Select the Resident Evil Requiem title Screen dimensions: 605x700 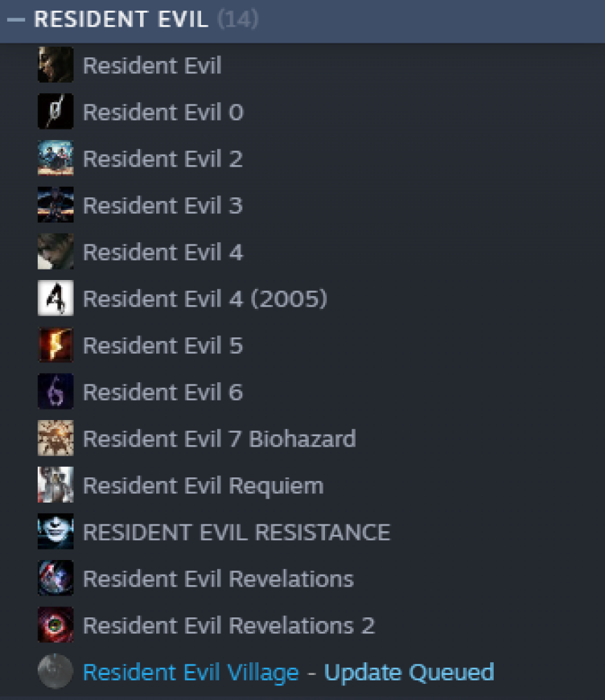tap(203, 486)
